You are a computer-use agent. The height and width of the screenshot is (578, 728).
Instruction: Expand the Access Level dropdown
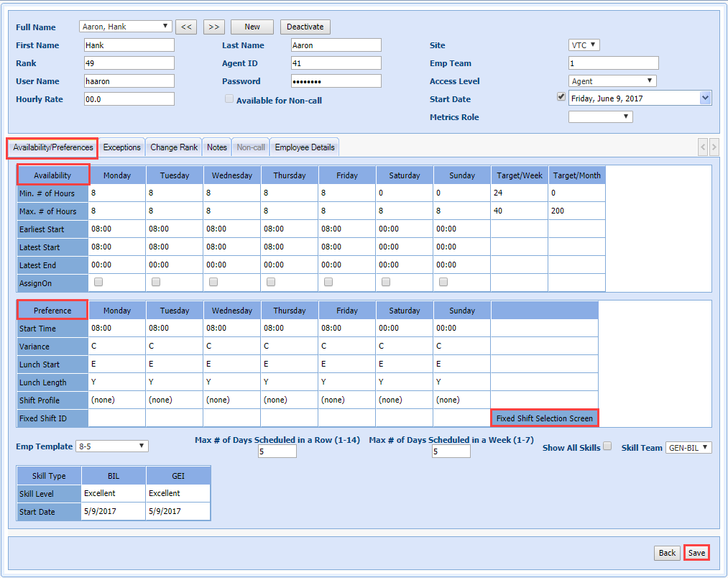[x=612, y=81]
